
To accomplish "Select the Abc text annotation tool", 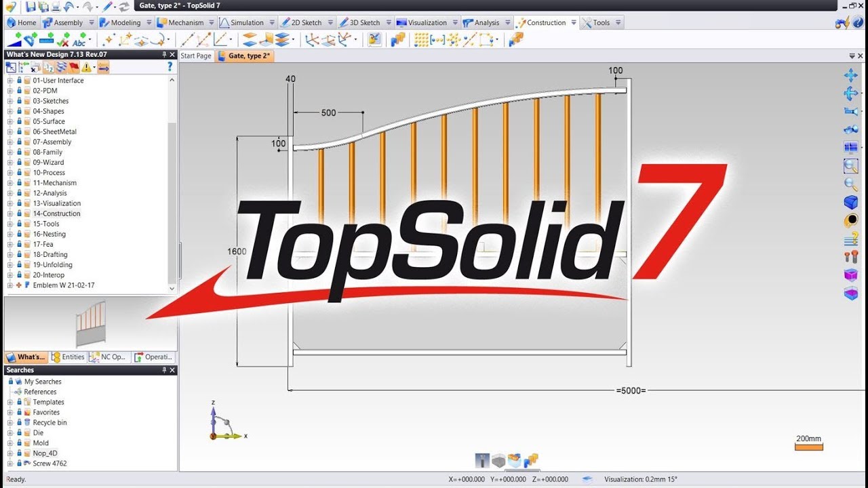I will click(x=79, y=41).
